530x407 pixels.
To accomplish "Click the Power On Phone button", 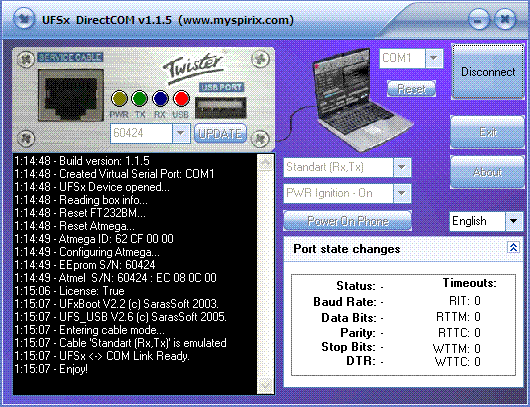I will coord(347,221).
